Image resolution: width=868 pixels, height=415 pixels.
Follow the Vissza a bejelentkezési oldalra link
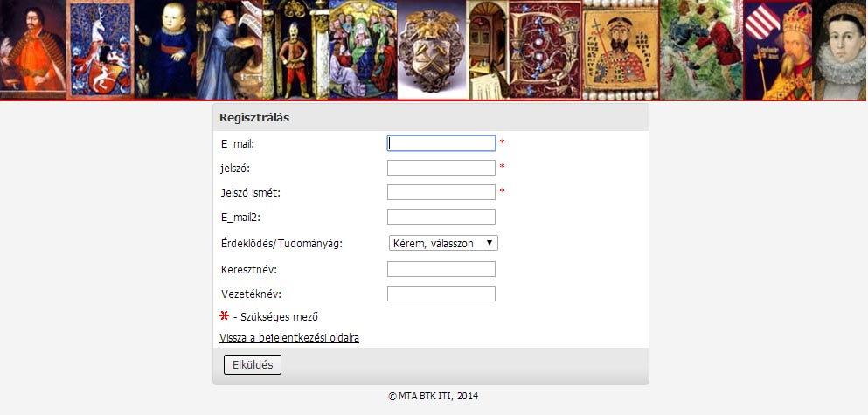tap(289, 337)
